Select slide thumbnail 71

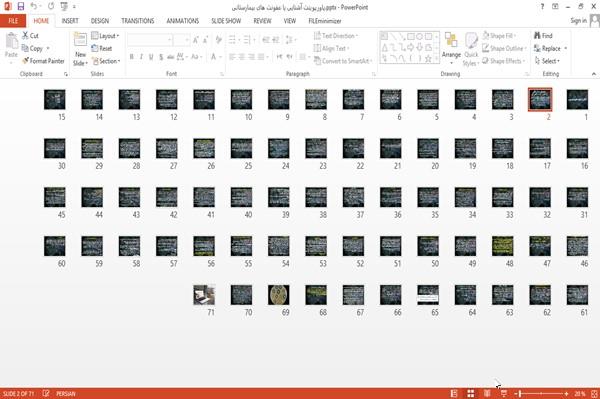click(x=204, y=295)
